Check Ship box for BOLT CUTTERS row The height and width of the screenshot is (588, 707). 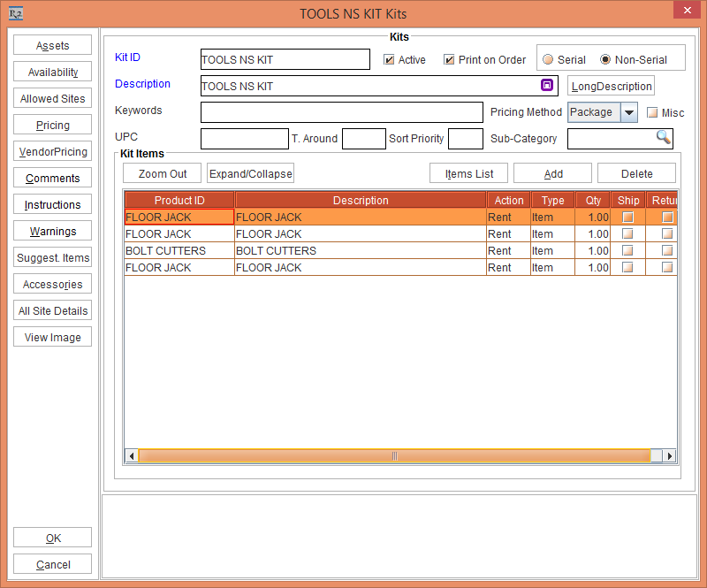(x=627, y=251)
